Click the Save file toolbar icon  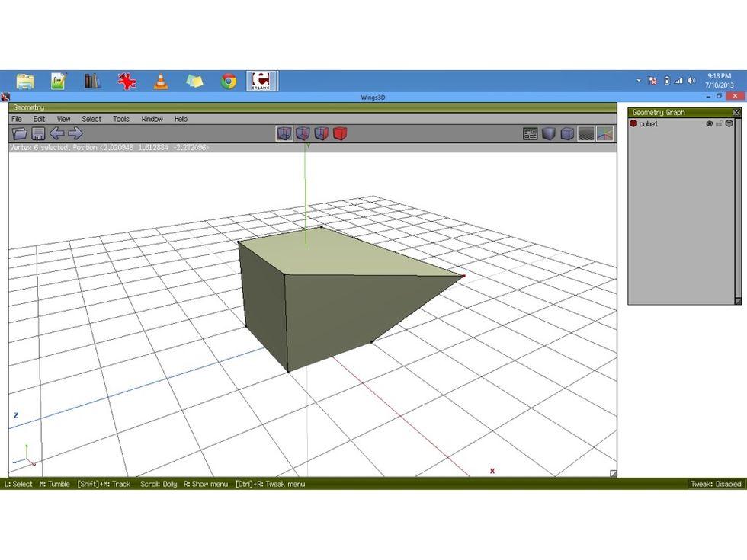(37, 133)
